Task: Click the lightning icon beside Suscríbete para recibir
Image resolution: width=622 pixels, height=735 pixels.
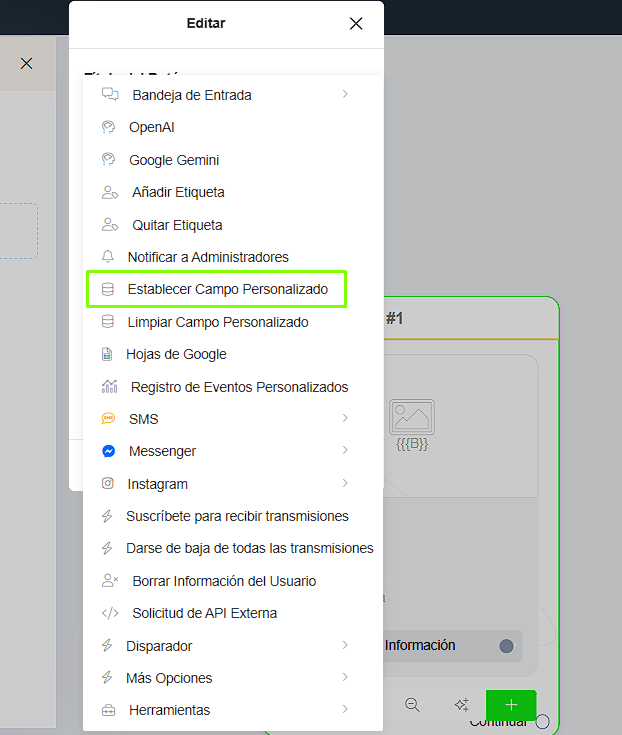Action: click(107, 516)
